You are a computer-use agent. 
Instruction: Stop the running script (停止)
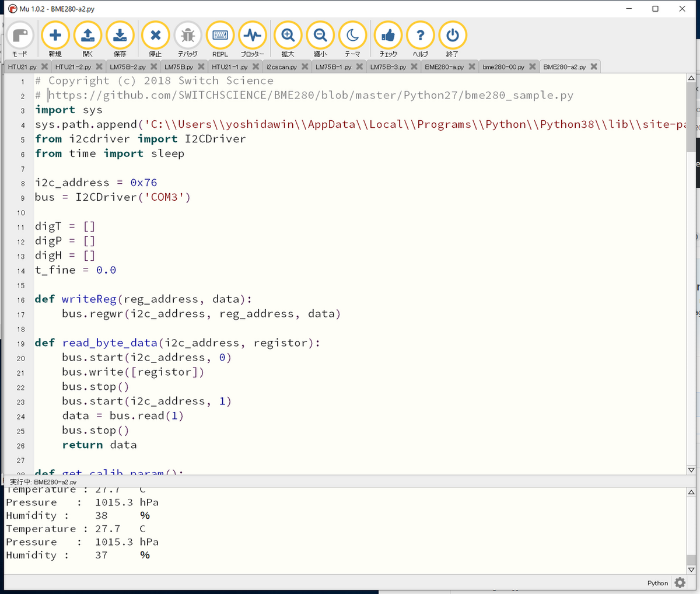(x=155, y=36)
